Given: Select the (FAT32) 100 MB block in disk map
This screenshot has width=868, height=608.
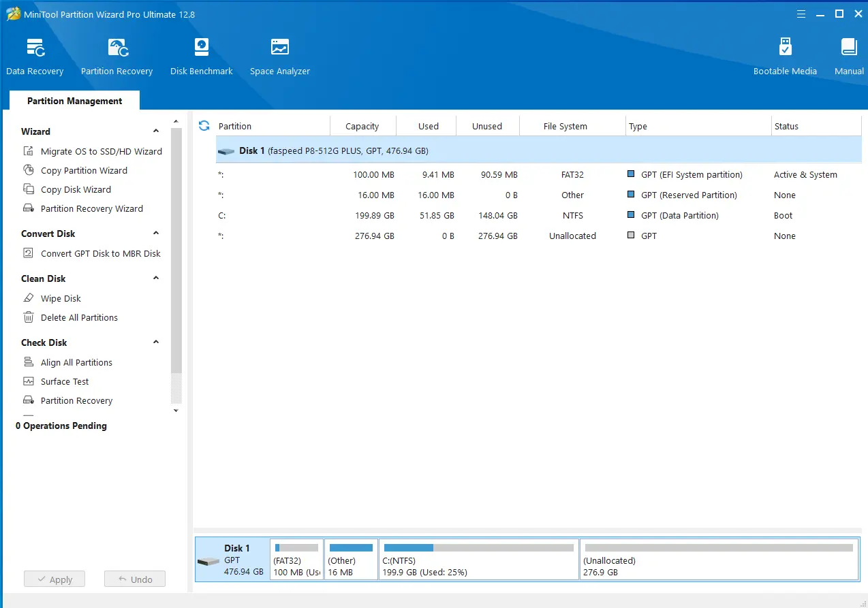Looking at the screenshot, I should tap(297, 560).
